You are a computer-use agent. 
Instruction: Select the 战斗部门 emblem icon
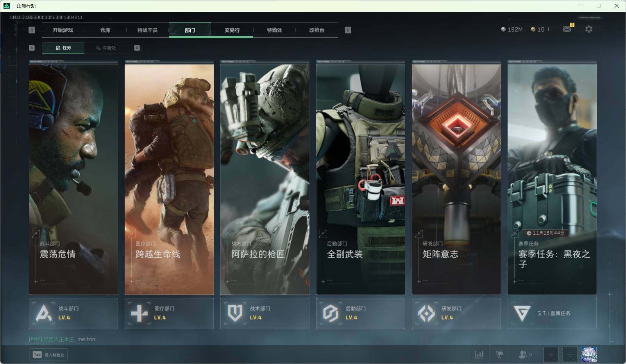[43, 313]
